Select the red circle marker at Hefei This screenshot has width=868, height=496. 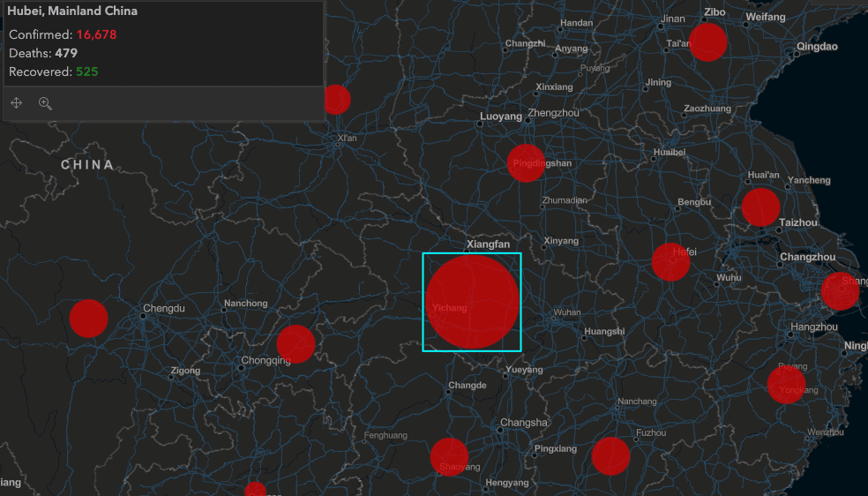click(670, 262)
